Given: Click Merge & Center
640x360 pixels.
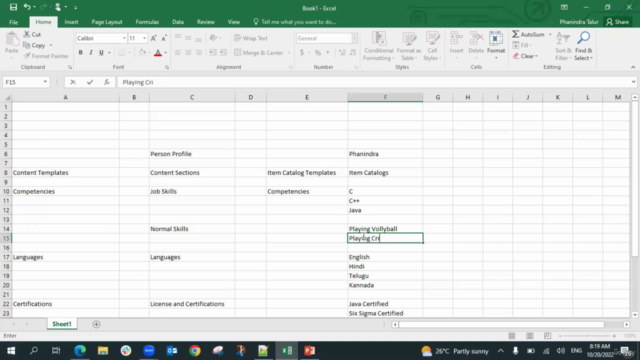Looking at the screenshot, I should pyautogui.click(x=259, y=53).
